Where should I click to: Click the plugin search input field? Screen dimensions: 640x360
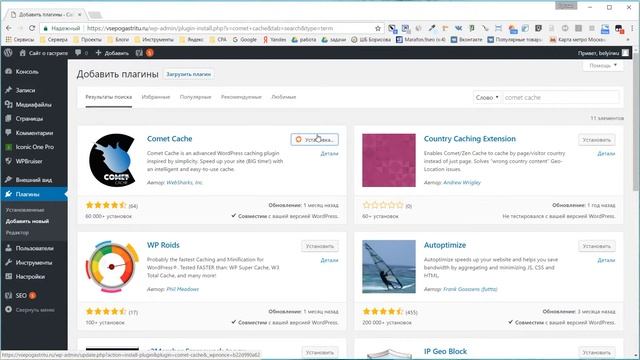(560, 98)
